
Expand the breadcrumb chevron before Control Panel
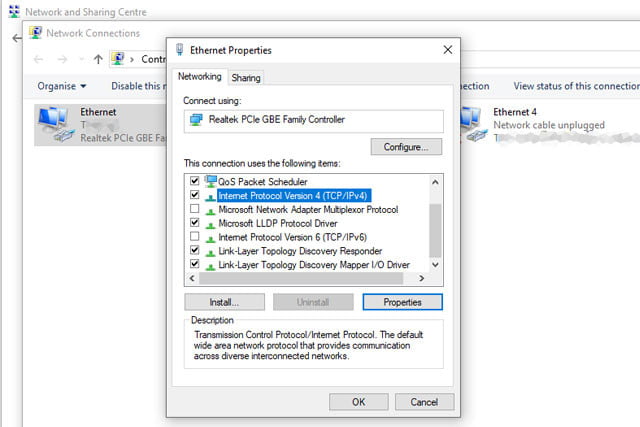pos(132,60)
